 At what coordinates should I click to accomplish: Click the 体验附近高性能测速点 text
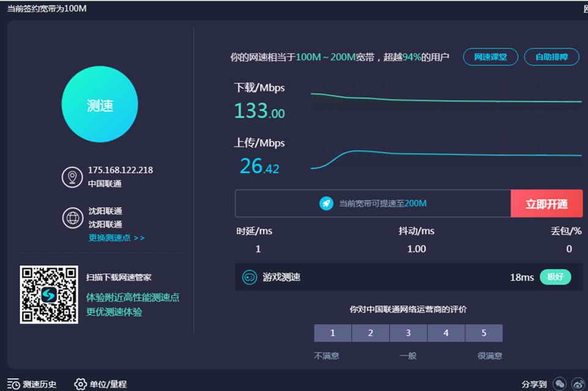[133, 298]
